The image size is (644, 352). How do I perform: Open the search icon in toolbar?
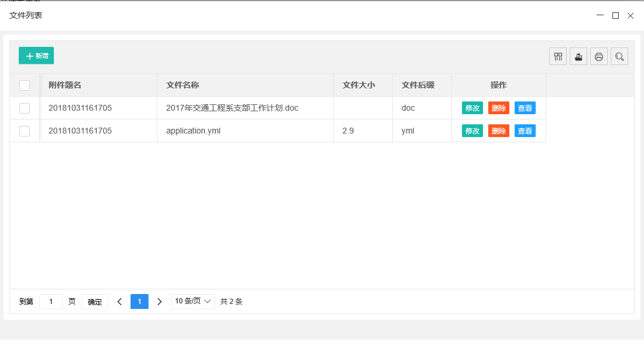[619, 57]
